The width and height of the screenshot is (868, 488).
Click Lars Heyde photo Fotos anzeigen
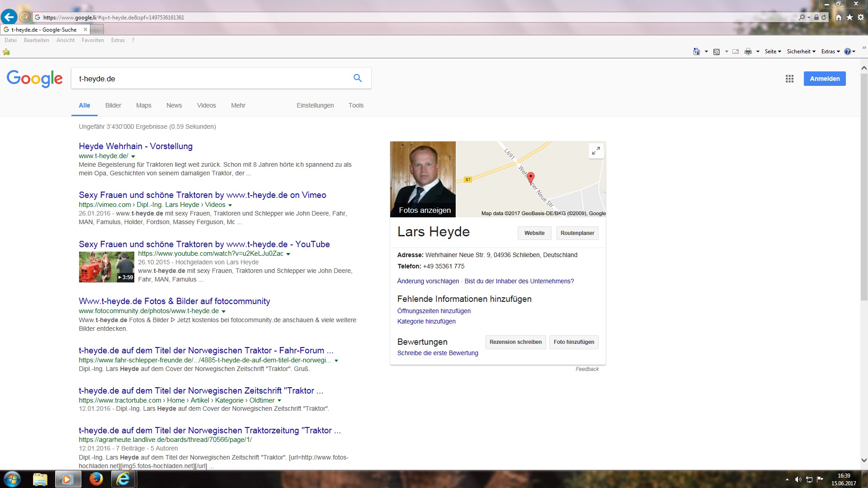pos(423,179)
